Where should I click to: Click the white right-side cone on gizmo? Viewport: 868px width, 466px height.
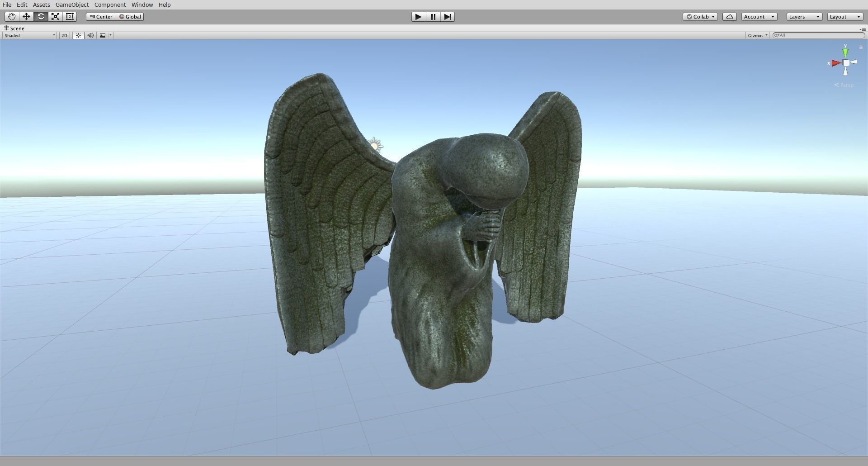854,62
